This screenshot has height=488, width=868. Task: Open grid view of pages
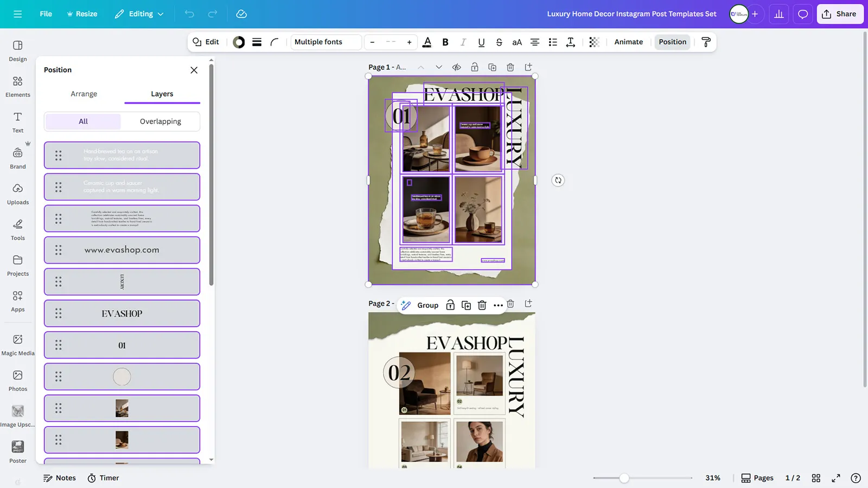(816, 478)
